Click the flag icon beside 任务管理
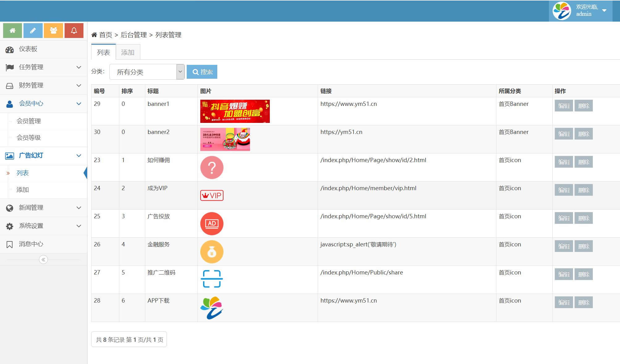Screen dimensions: 620x364 (10, 67)
